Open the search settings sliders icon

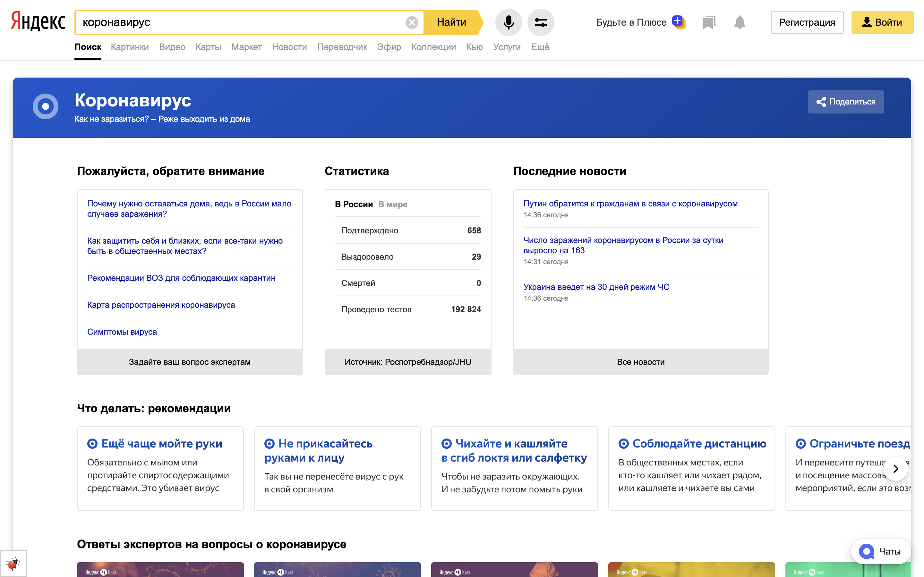pyautogui.click(x=541, y=22)
